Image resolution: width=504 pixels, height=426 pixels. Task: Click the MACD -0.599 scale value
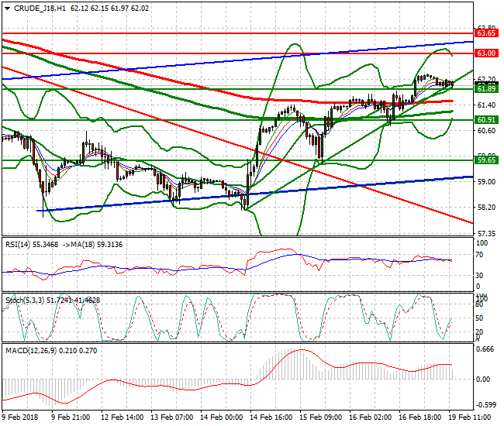pos(485,405)
